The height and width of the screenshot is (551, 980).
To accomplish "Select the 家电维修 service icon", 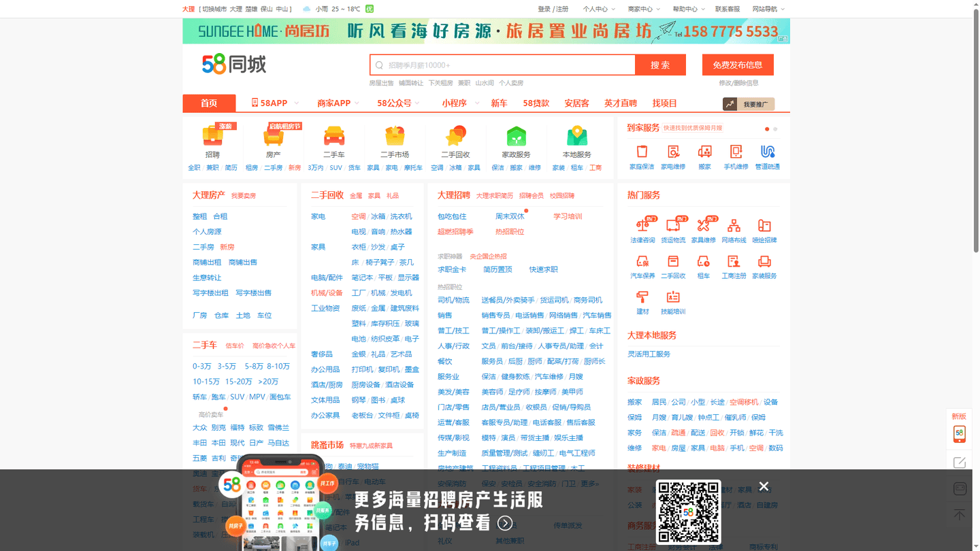I will (673, 151).
